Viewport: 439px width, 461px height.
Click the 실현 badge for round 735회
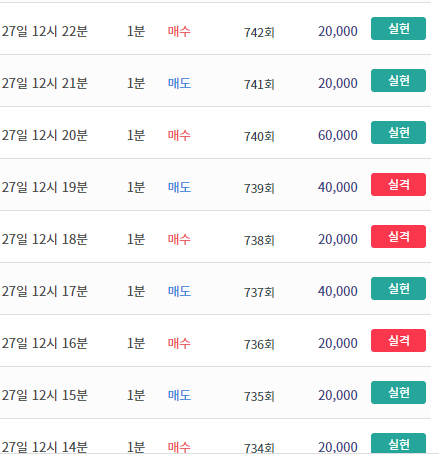(398, 393)
